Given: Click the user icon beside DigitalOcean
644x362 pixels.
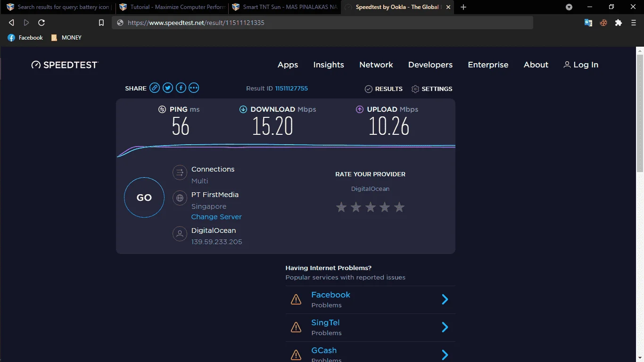Looking at the screenshot, I should pos(180,234).
